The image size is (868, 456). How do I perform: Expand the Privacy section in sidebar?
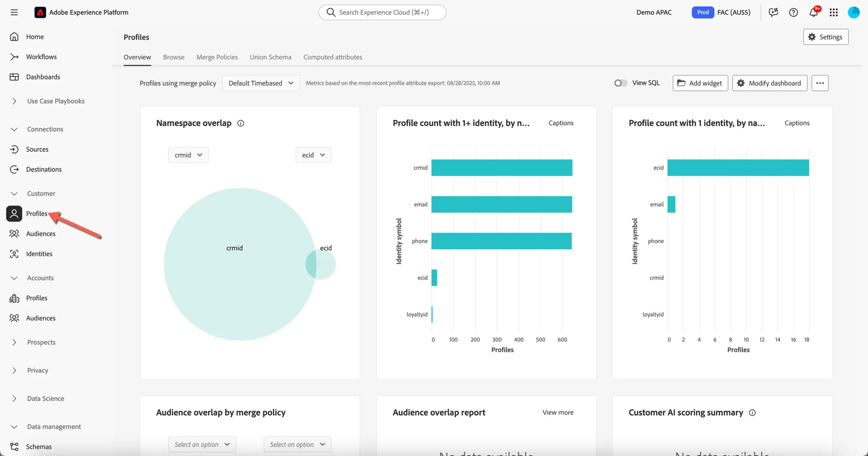click(x=14, y=371)
